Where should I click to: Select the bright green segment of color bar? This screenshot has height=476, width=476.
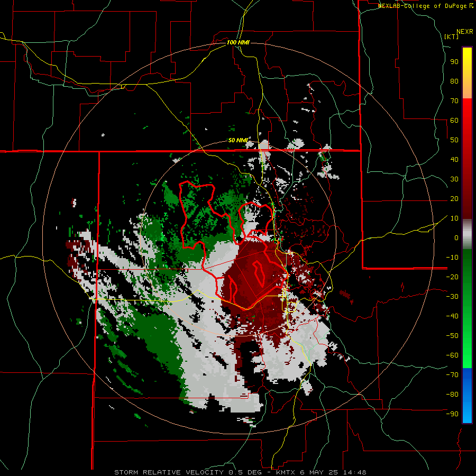[467, 308]
